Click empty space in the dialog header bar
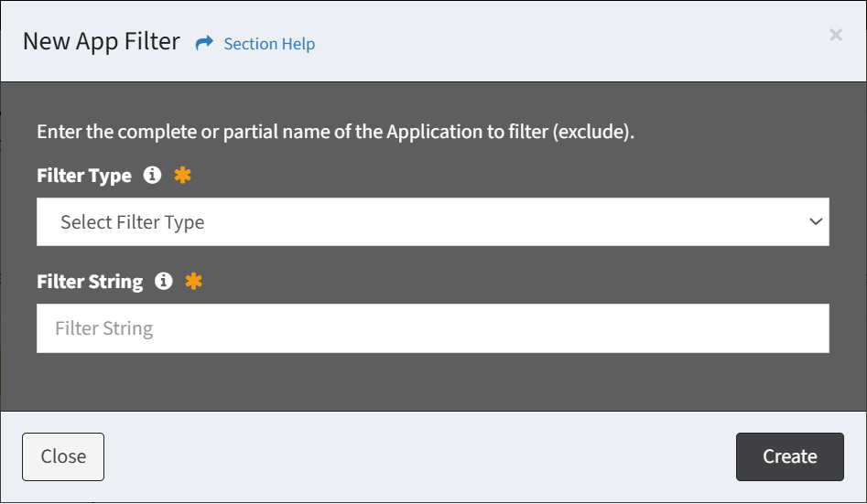This screenshot has height=504, width=867. (568, 42)
